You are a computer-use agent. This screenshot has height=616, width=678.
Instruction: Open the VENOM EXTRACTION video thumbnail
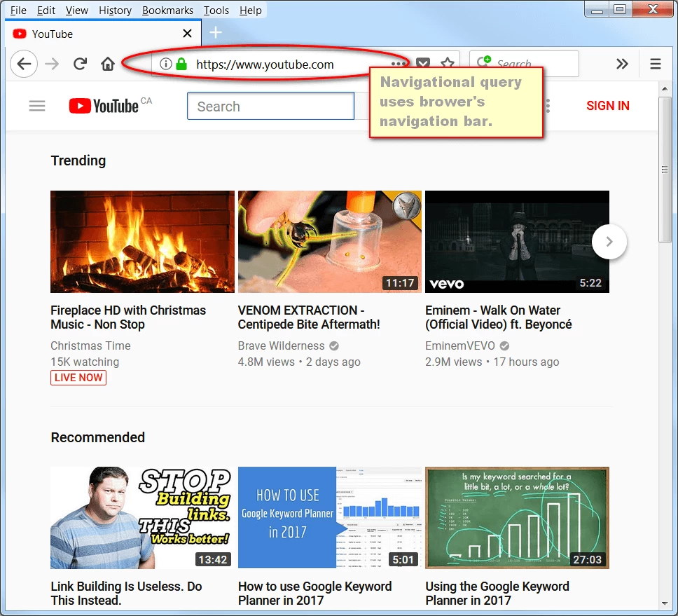[x=329, y=242]
